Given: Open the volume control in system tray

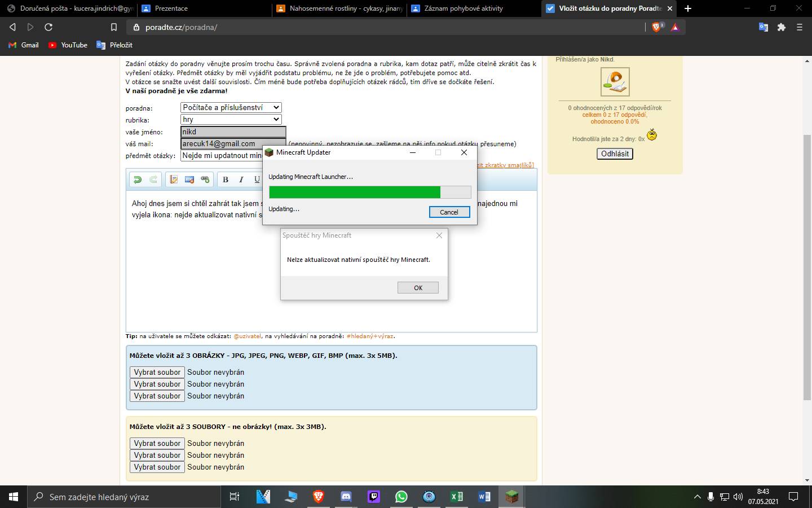Looking at the screenshot, I should coord(738,497).
